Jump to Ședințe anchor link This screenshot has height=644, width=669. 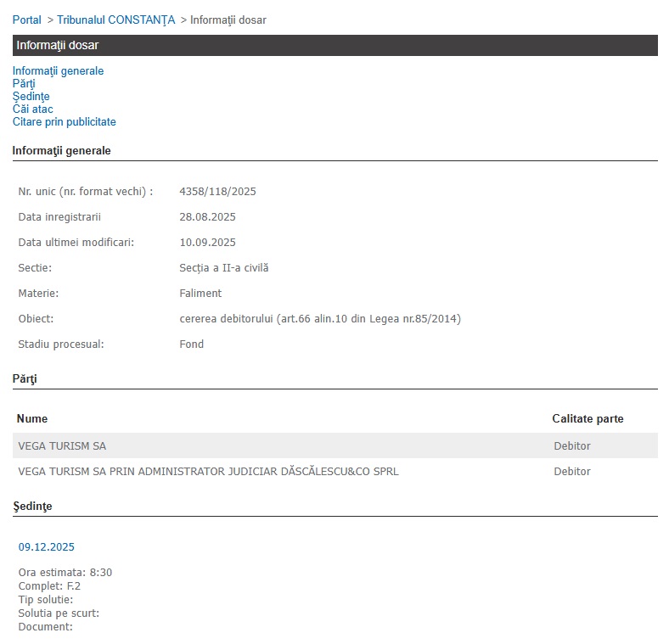[x=31, y=97]
